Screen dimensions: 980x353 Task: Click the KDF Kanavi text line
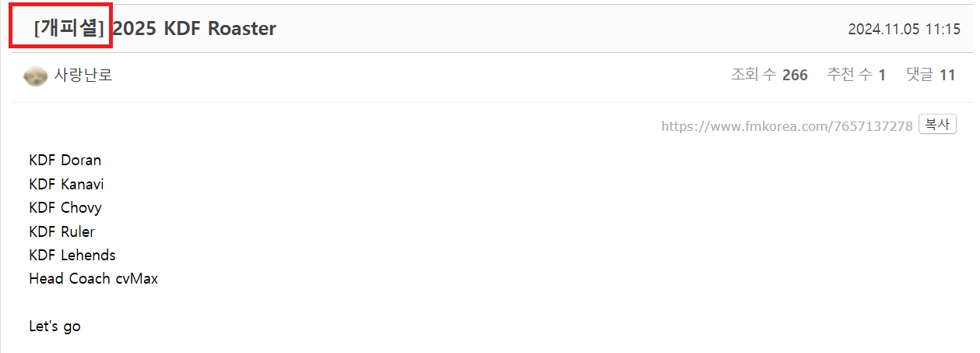pos(66,185)
